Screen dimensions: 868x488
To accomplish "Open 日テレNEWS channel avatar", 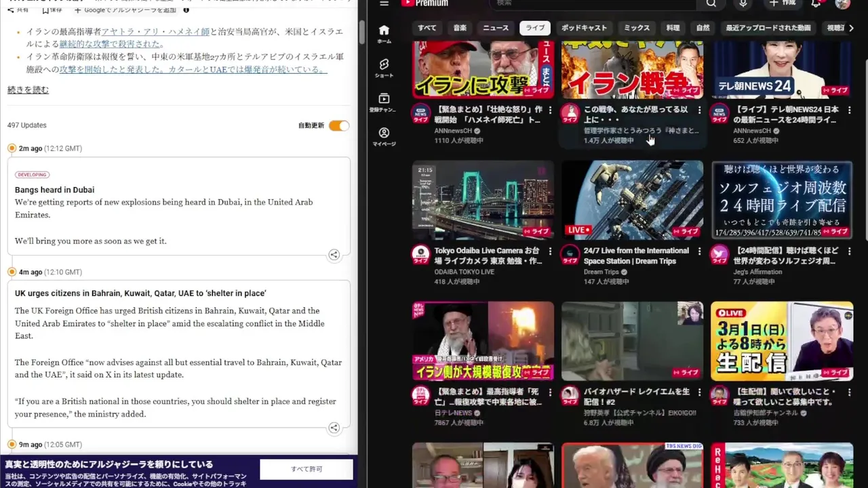I will pyautogui.click(x=420, y=396).
